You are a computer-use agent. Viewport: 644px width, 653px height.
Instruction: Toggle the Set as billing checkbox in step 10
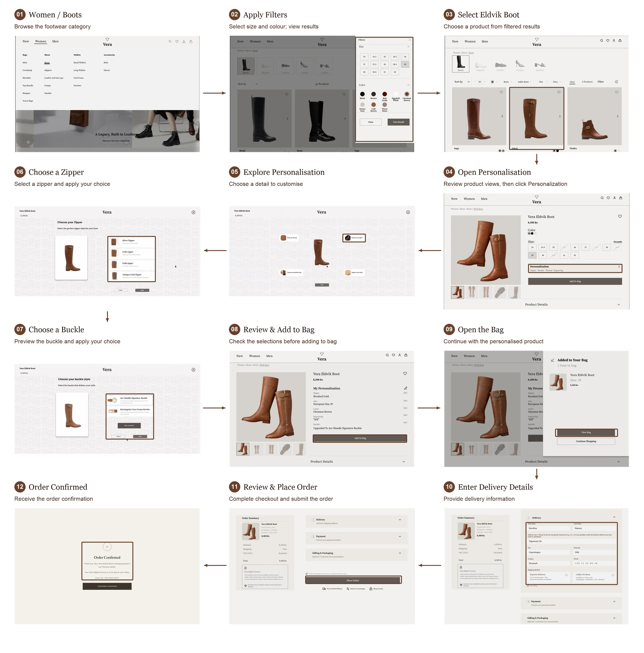pos(528,585)
